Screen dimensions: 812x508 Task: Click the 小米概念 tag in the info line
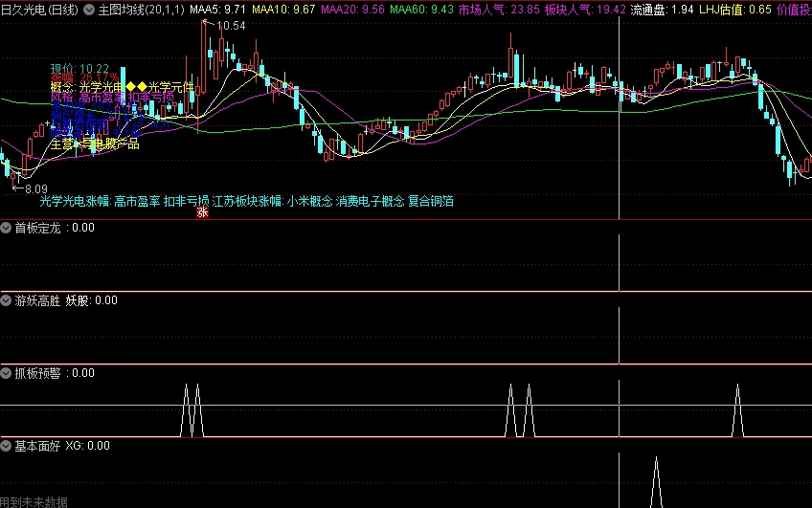click(309, 201)
